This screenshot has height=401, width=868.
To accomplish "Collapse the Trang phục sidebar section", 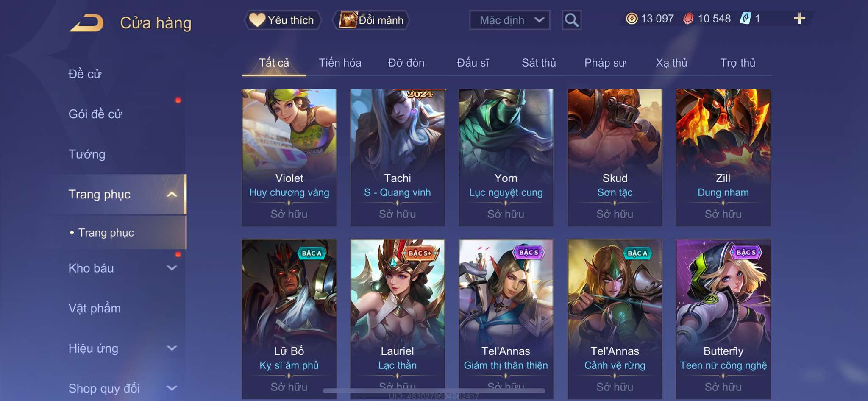I will (172, 194).
